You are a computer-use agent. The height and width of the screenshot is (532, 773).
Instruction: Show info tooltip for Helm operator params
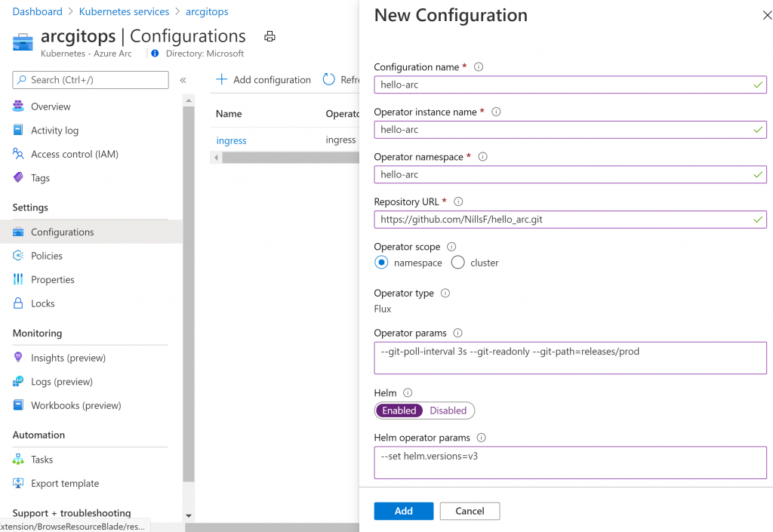tap(481, 438)
